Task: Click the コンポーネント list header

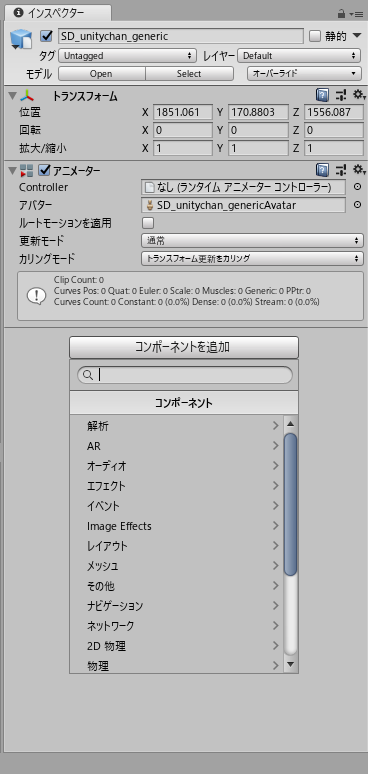Action: tap(184, 403)
